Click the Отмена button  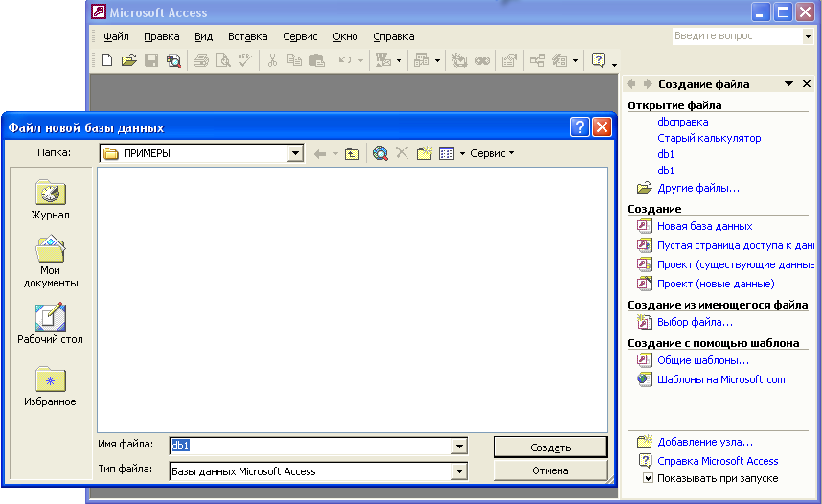coord(551,470)
